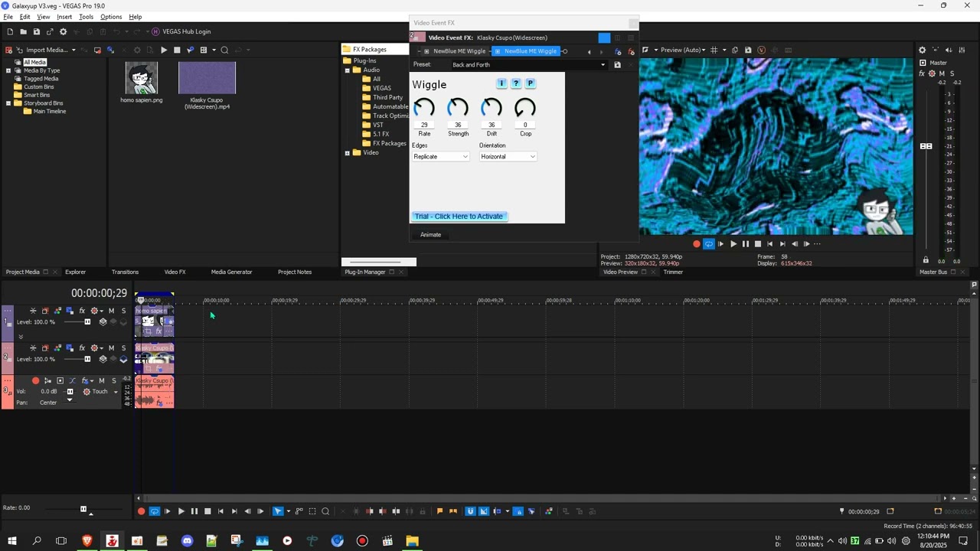The height and width of the screenshot is (551, 980).
Task: Click the timeline transport Stop button
Action: coord(207,512)
